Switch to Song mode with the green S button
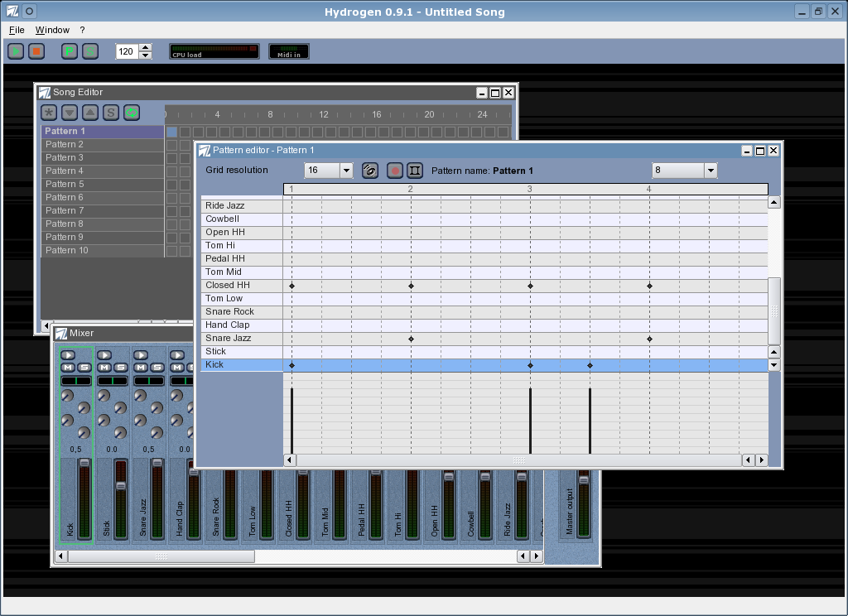This screenshot has height=616, width=848. coord(90,51)
